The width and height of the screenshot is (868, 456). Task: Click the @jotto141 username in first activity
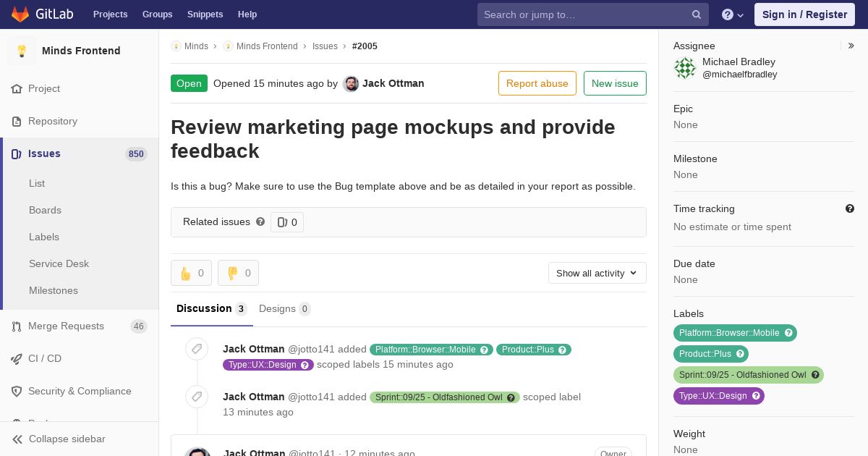tap(311, 350)
